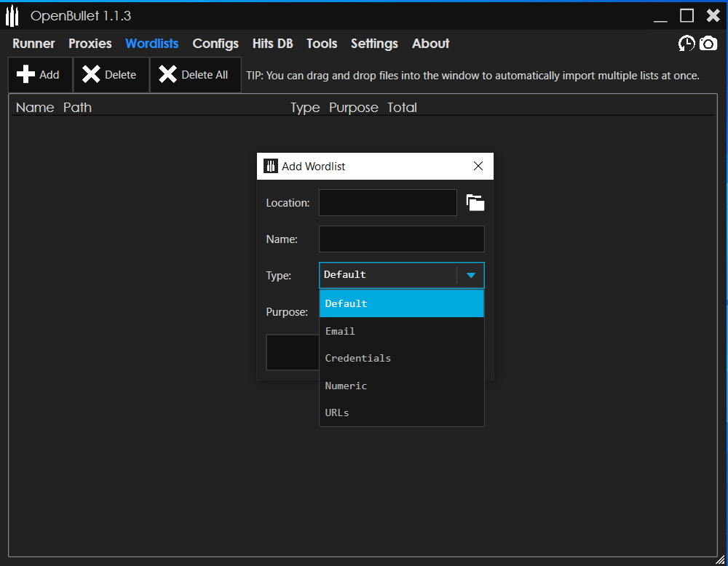This screenshot has height=566, width=728.
Task: Click the window resize grip icon
Action: [x=720, y=560]
